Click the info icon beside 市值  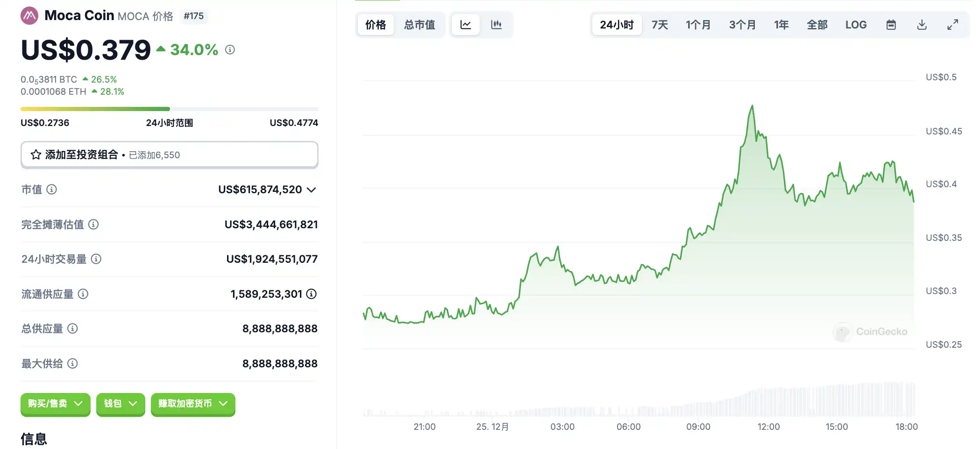[52, 189]
